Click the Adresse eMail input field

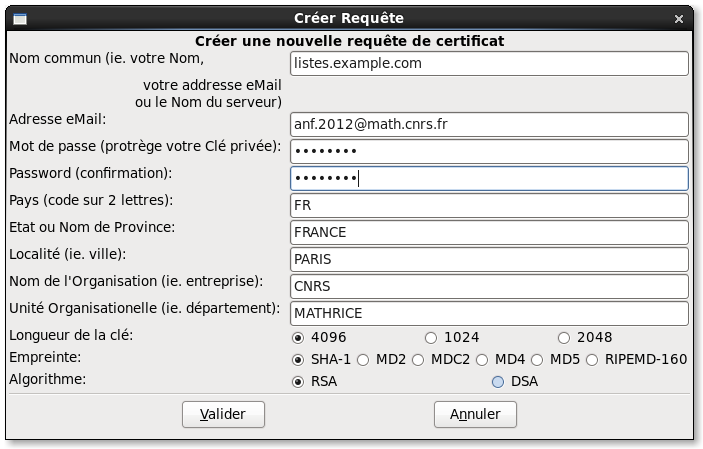[489, 124]
